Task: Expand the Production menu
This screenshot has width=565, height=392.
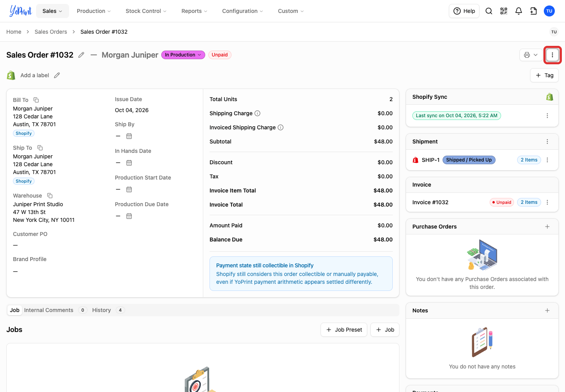Action: click(94, 11)
